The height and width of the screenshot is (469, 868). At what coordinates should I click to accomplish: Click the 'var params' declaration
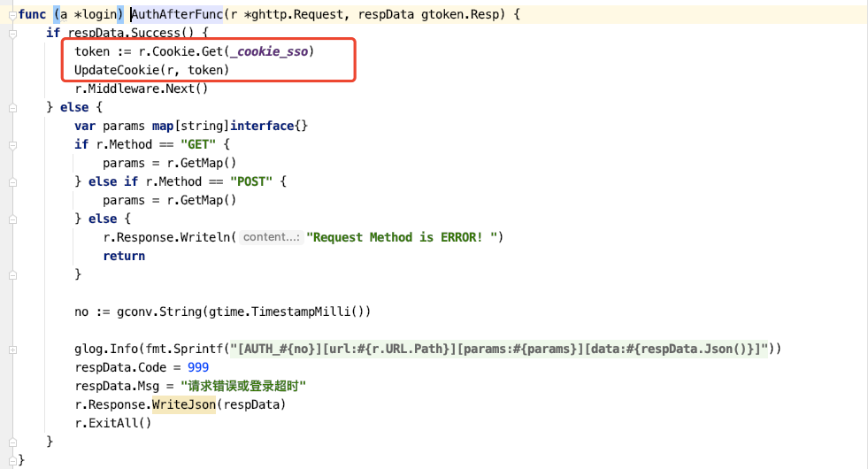click(x=110, y=126)
